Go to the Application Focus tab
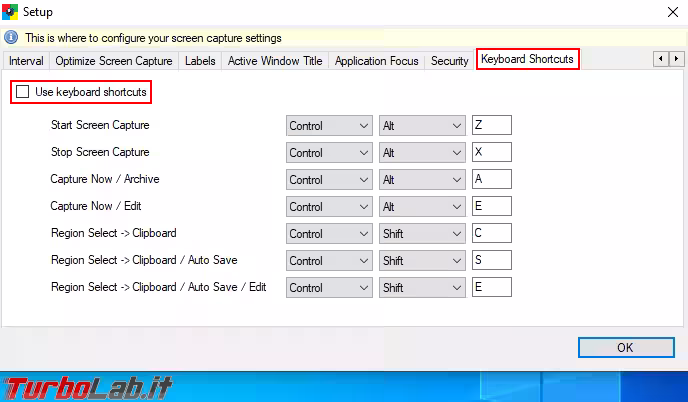The height and width of the screenshot is (402, 688). coord(376,61)
